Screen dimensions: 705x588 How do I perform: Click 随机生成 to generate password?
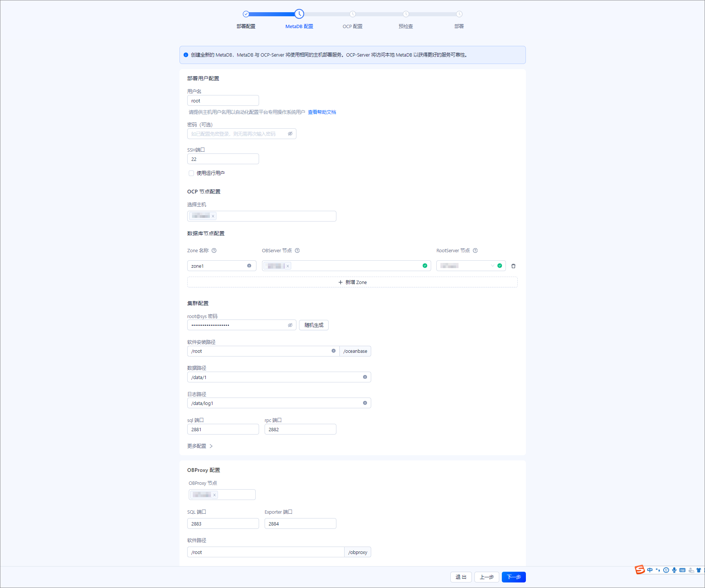pyautogui.click(x=314, y=325)
